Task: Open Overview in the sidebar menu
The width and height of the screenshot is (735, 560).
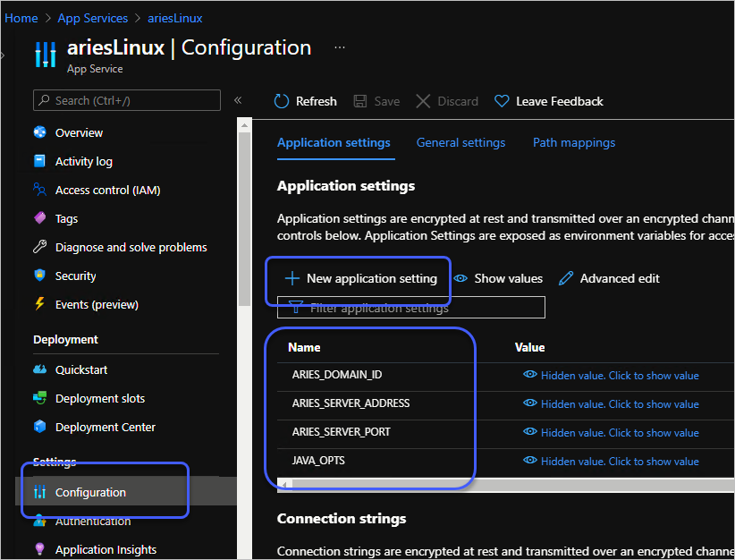Action: 79,132
